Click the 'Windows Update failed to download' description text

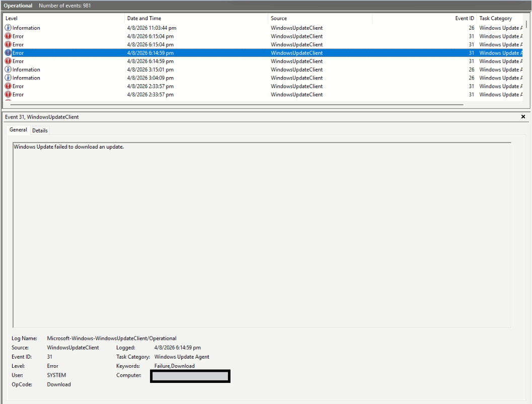point(69,147)
